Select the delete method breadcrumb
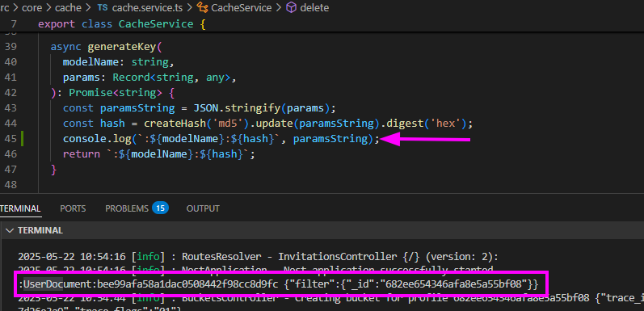The width and height of the screenshot is (644, 311). click(314, 7)
